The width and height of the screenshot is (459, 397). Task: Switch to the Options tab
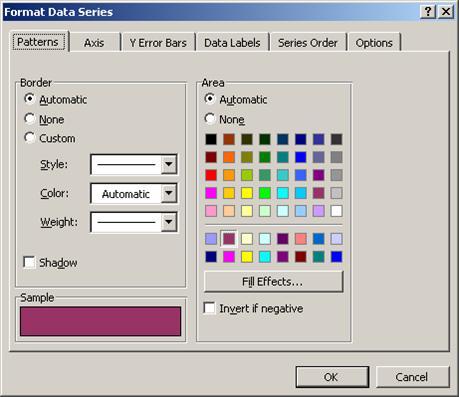click(374, 43)
